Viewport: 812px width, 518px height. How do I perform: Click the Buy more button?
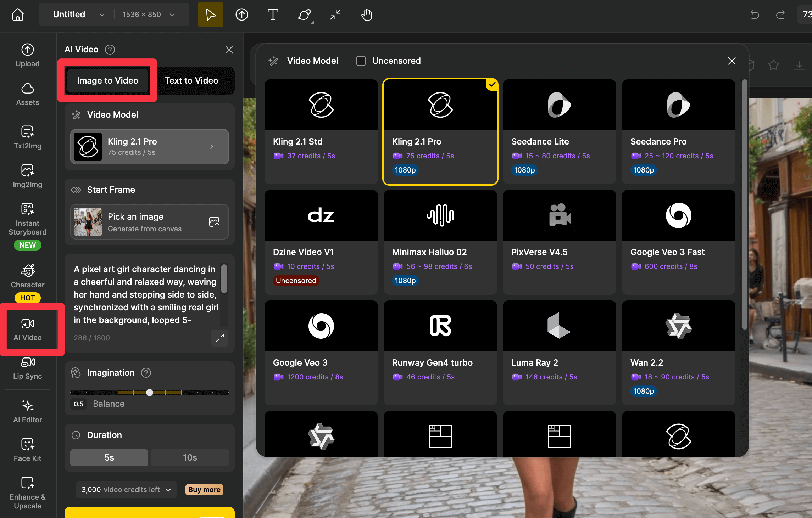[x=204, y=490]
